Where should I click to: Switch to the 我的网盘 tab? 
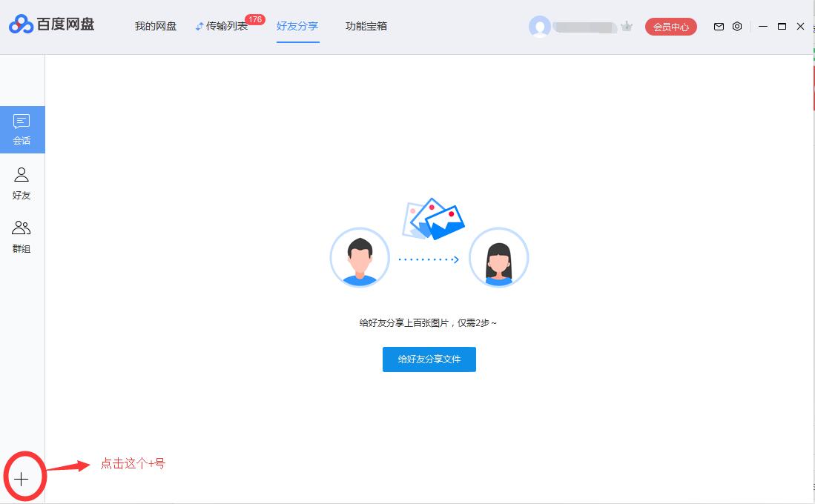tap(155, 25)
